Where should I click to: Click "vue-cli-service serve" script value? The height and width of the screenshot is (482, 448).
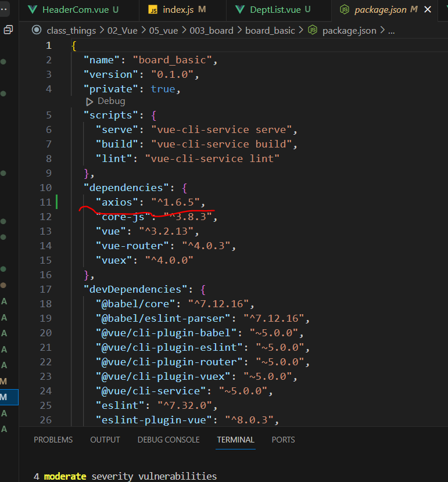point(222,130)
